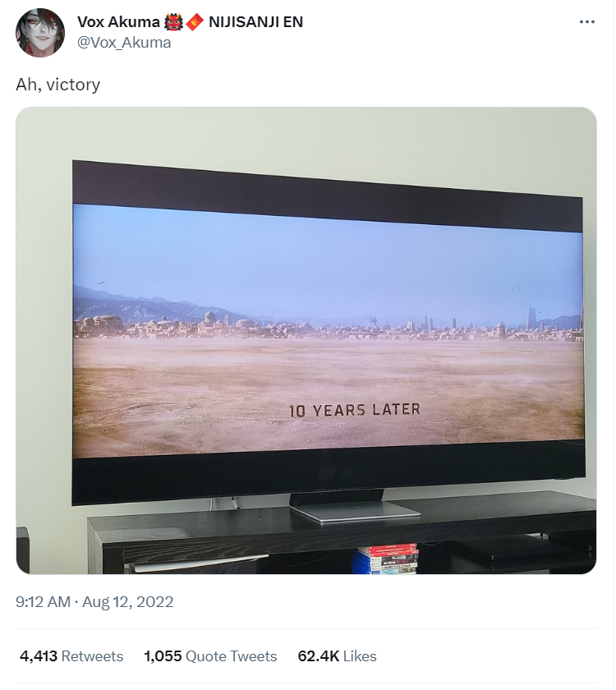Viewport: 616px width, 690px height.
Task: Click the three-dot more options icon
Action: [587, 21]
